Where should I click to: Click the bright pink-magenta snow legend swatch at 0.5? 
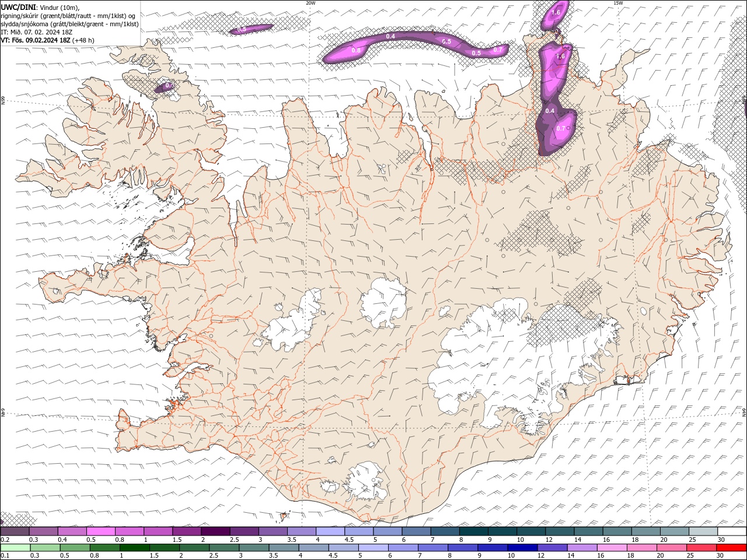coord(100,531)
